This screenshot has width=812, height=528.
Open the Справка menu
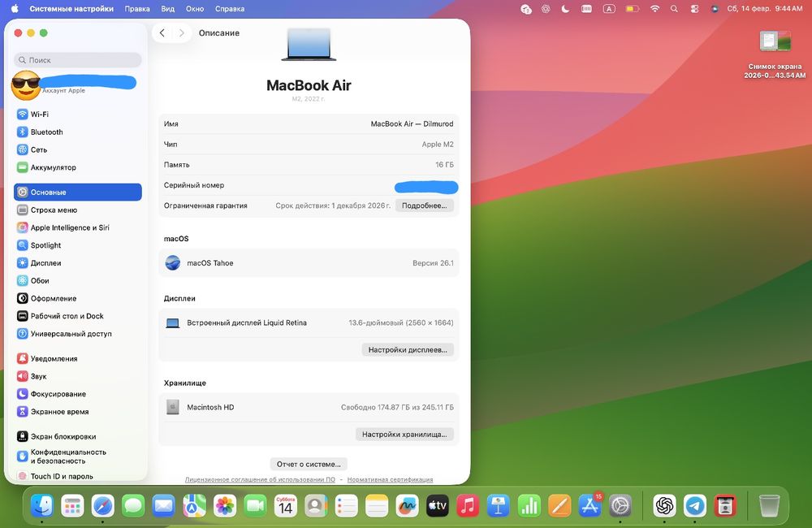pos(230,9)
